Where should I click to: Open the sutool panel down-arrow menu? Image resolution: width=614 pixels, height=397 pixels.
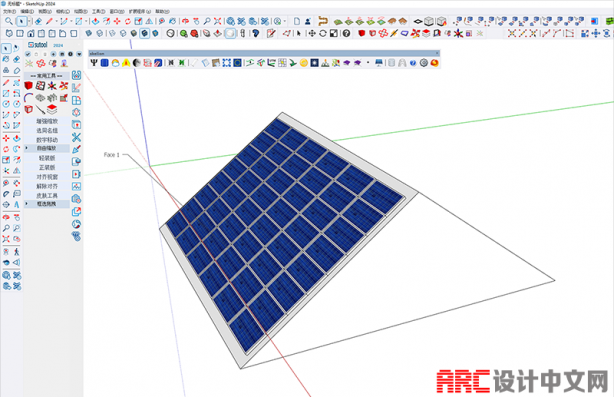tap(79, 54)
